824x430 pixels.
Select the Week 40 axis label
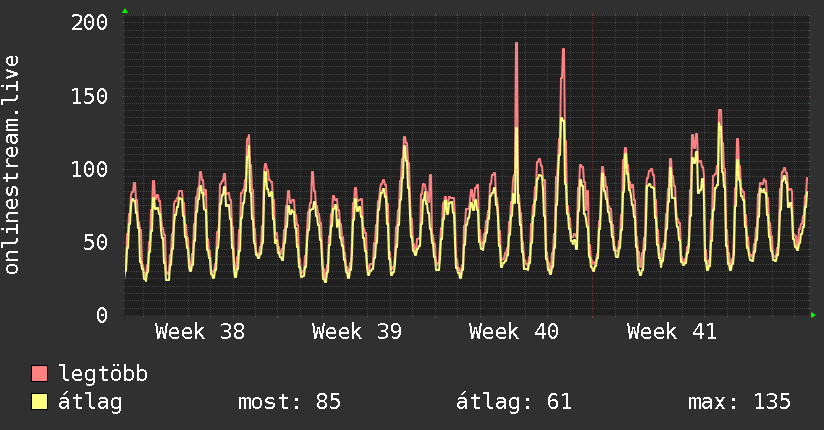pyautogui.click(x=514, y=332)
